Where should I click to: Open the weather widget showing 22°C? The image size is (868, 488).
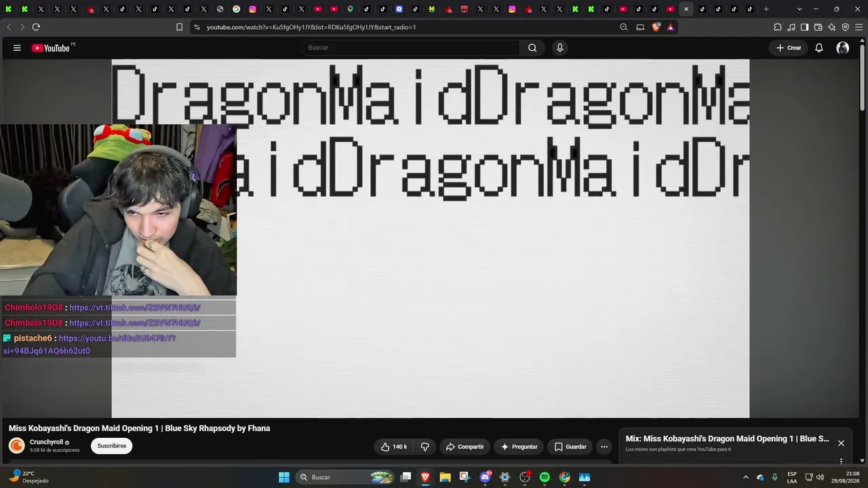point(28,477)
